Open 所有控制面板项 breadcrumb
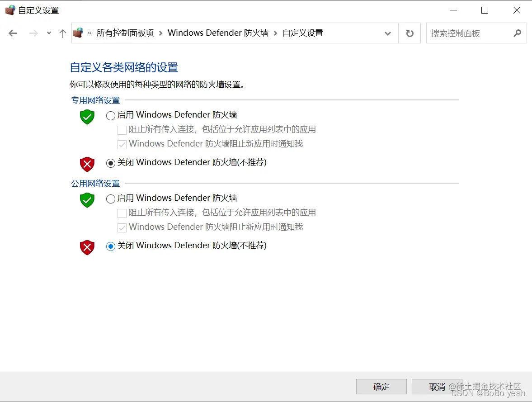Screen dimensions: 532x402 point(125,33)
